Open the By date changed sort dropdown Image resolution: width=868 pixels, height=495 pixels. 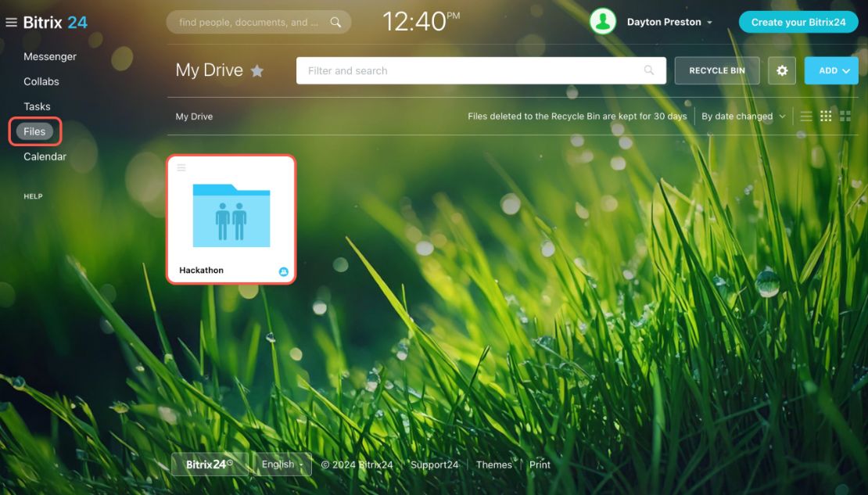[x=744, y=117]
